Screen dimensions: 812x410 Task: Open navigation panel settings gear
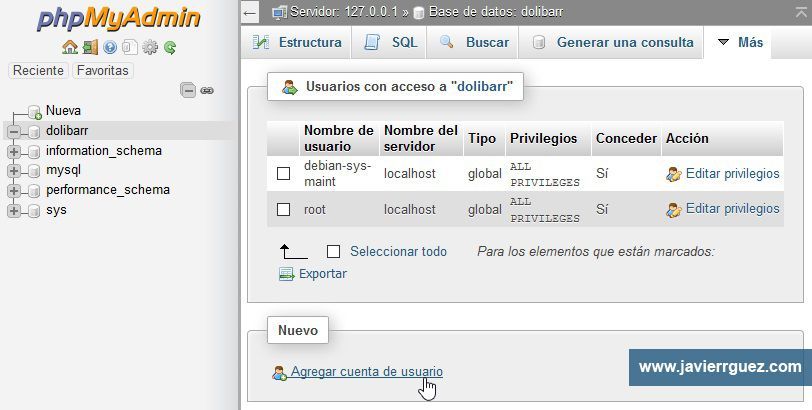pyautogui.click(x=150, y=48)
